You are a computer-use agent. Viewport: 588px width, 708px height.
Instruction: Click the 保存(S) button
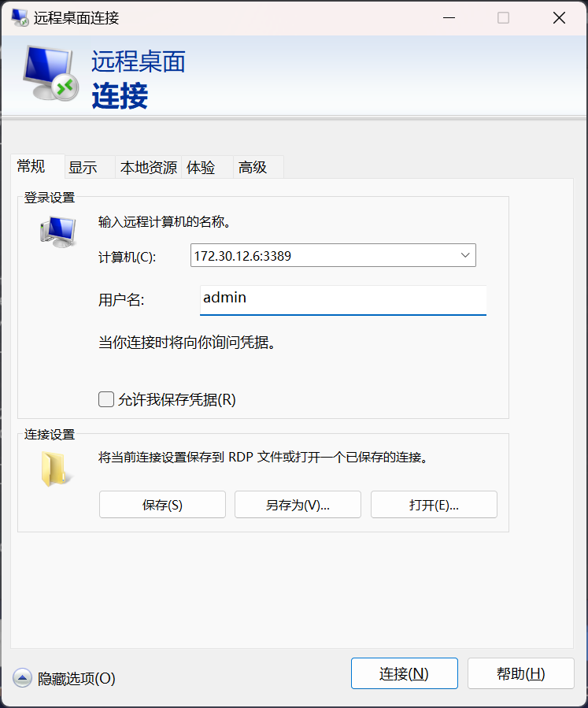162,504
